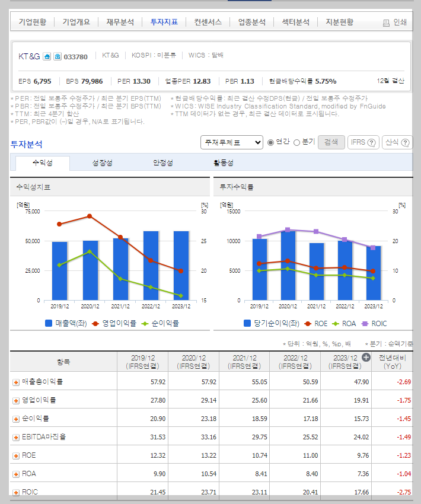Expand the ROA table row
Screen dimensions: 421x504
pos(16,474)
